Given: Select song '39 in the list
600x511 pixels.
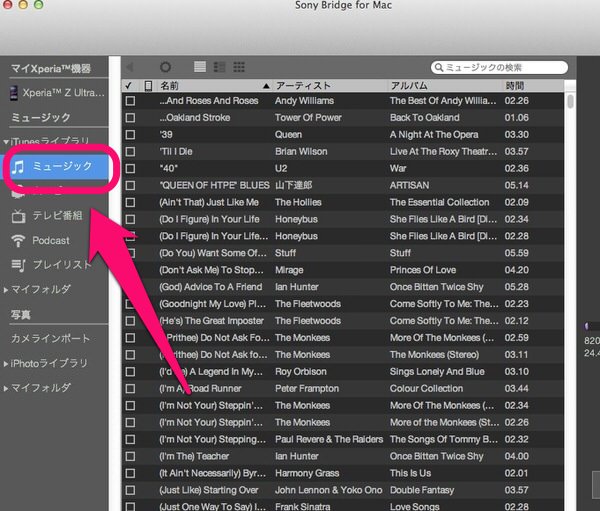Looking at the screenshot, I should (166, 135).
